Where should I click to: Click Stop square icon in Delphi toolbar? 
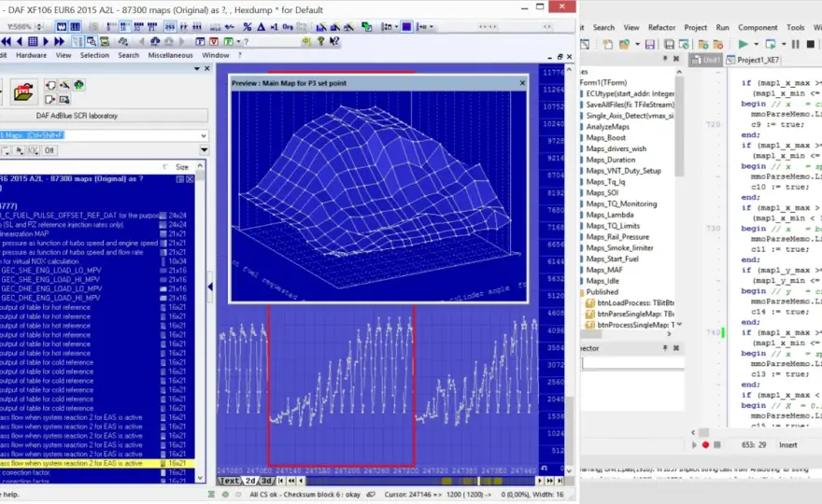click(811, 45)
